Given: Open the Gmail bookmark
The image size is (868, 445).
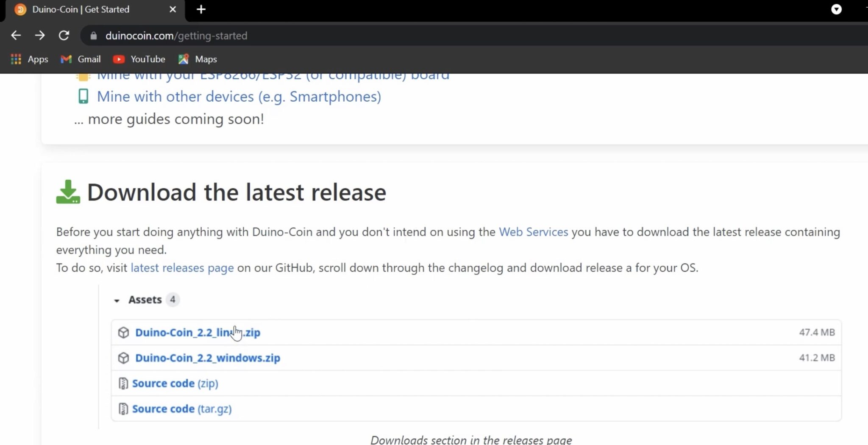Looking at the screenshot, I should (81, 59).
